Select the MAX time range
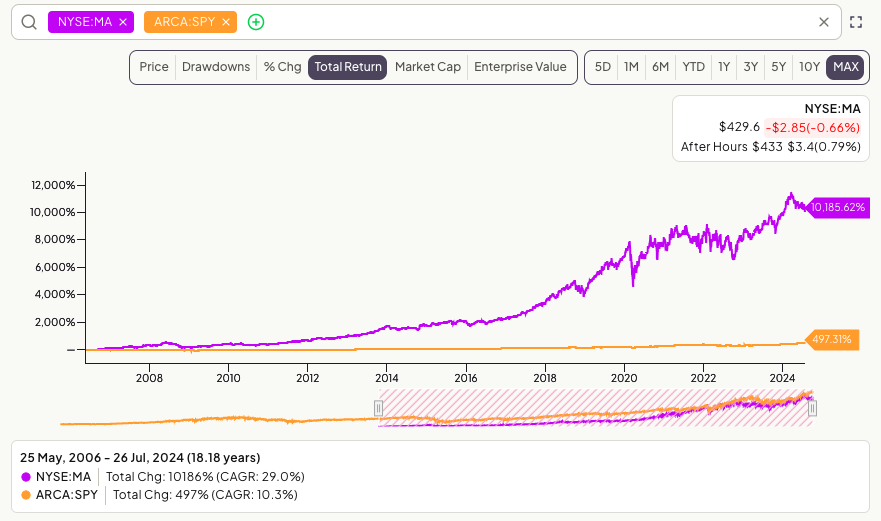Screen dimensions: 881x521 coord(846,67)
